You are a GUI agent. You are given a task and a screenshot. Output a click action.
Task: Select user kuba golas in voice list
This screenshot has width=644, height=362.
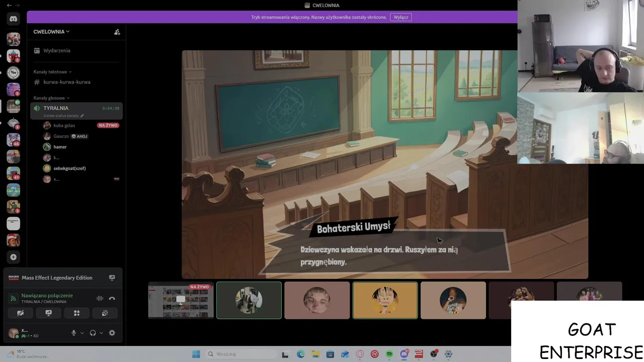pos(64,125)
